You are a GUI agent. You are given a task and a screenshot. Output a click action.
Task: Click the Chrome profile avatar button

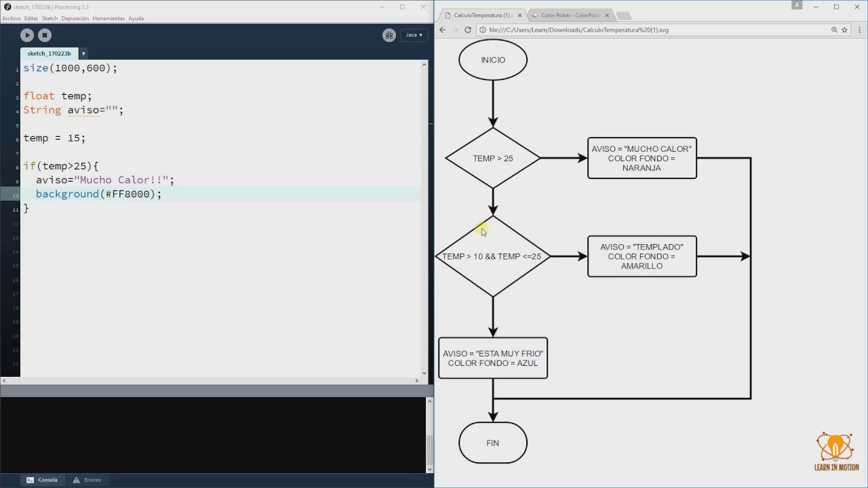(796, 6)
